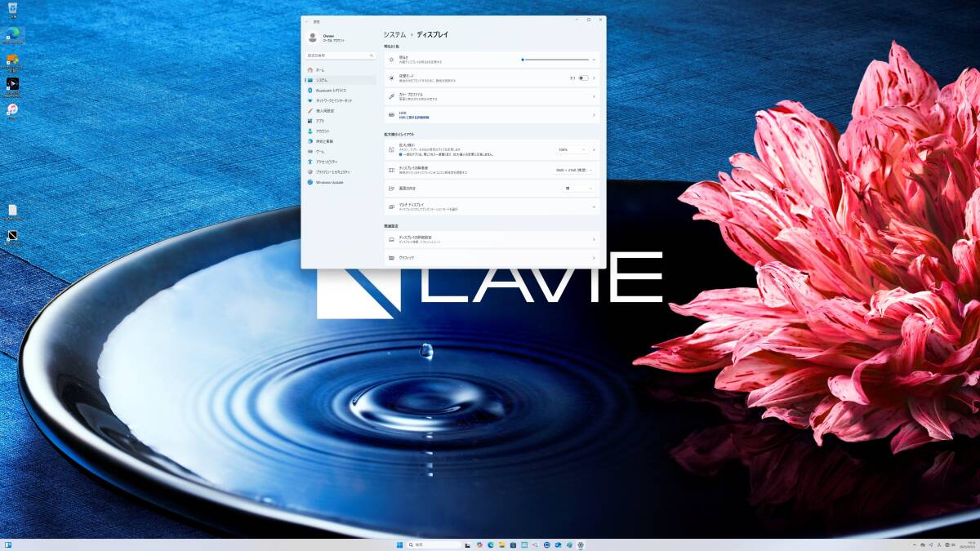Open the HDR settings row
This screenshot has height=551, width=980.
492,115
